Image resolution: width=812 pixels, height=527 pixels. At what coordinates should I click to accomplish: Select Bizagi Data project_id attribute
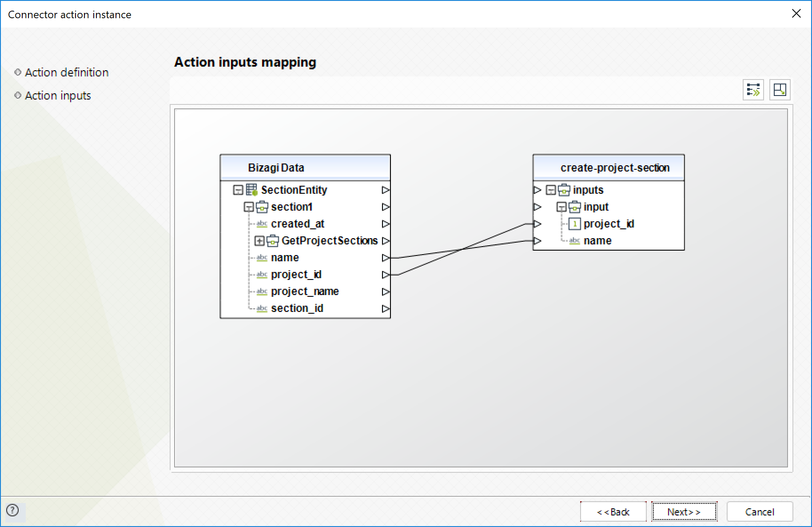pos(296,275)
